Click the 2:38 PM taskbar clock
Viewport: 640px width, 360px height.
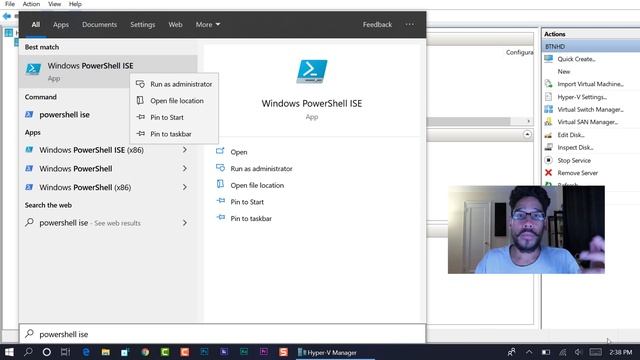point(620,352)
